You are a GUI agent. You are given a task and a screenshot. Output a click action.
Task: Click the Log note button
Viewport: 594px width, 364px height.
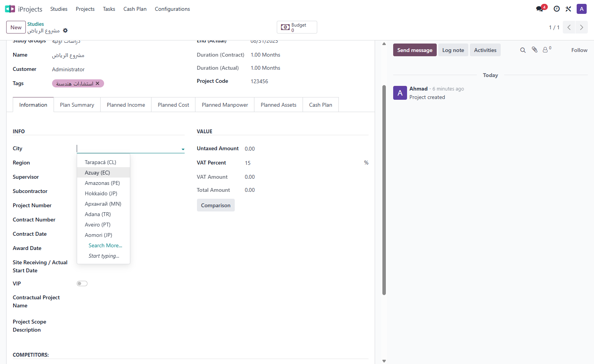(x=453, y=50)
